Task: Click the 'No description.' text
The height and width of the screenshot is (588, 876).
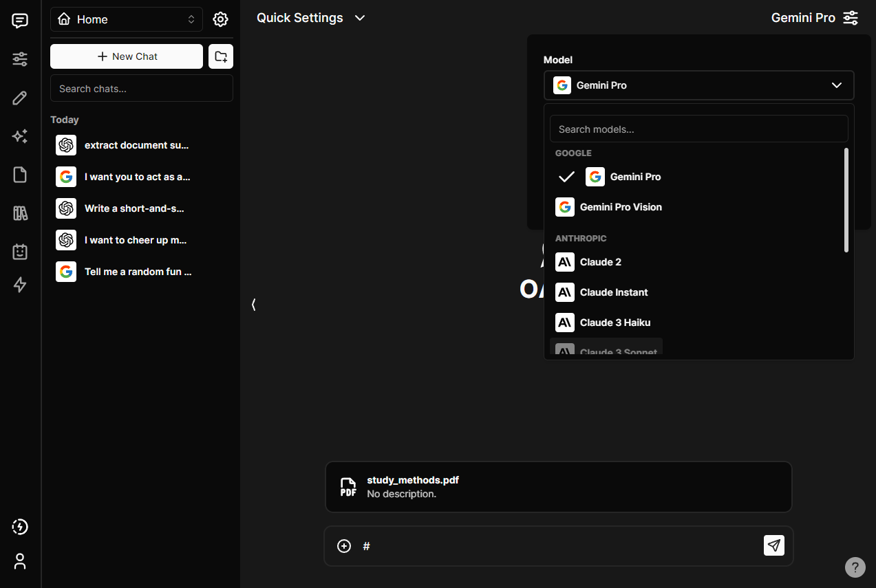Action: click(401, 494)
